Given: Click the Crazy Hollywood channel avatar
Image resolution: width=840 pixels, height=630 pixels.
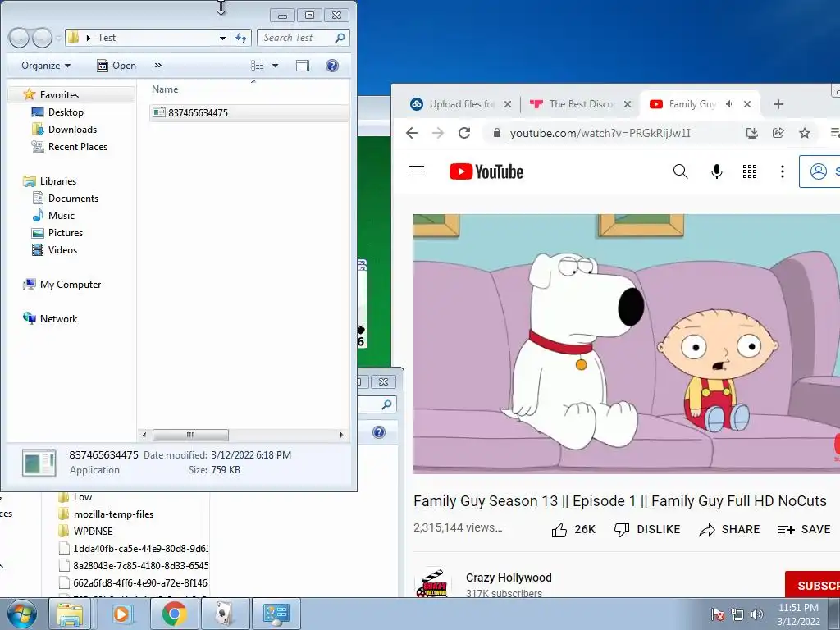Looking at the screenshot, I should point(431,583).
